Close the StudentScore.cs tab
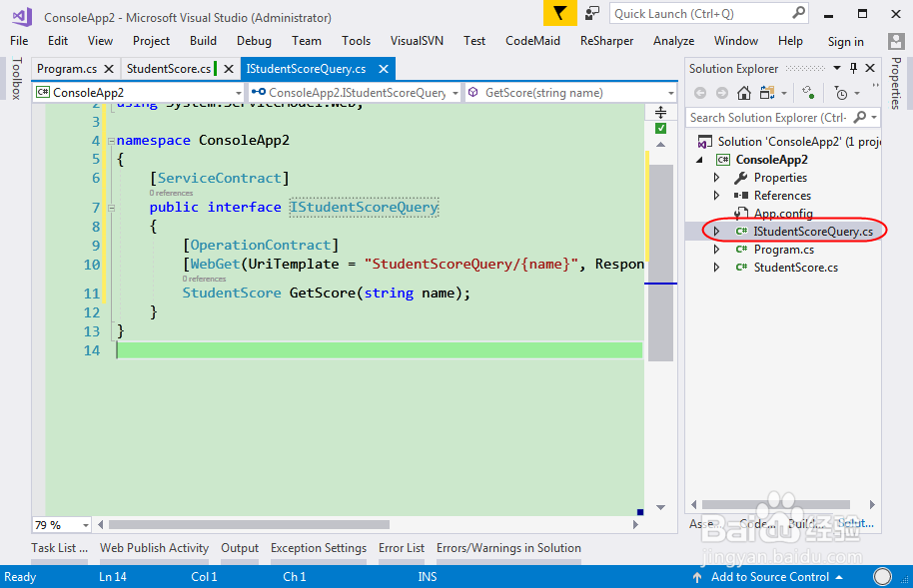The width and height of the screenshot is (913, 588). pyautogui.click(x=229, y=69)
